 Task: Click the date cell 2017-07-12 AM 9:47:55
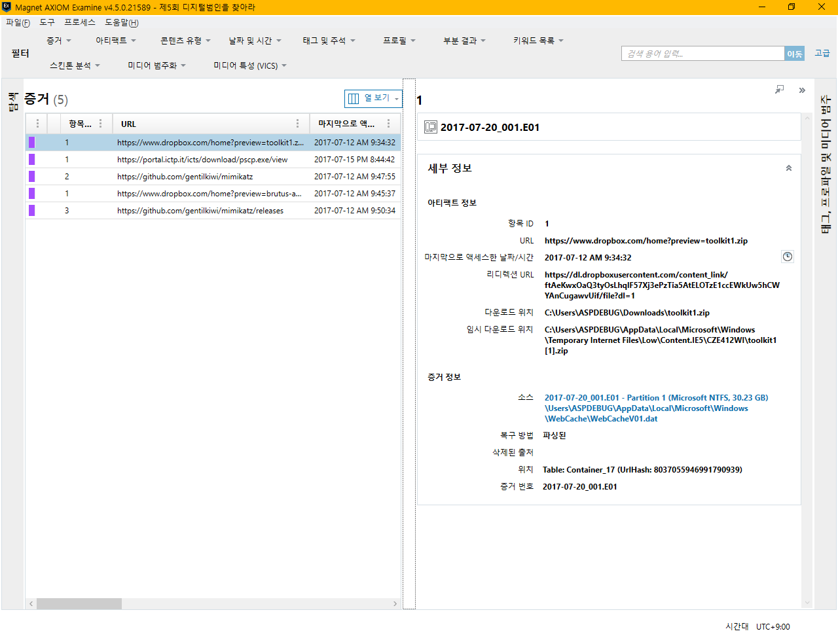click(354, 176)
